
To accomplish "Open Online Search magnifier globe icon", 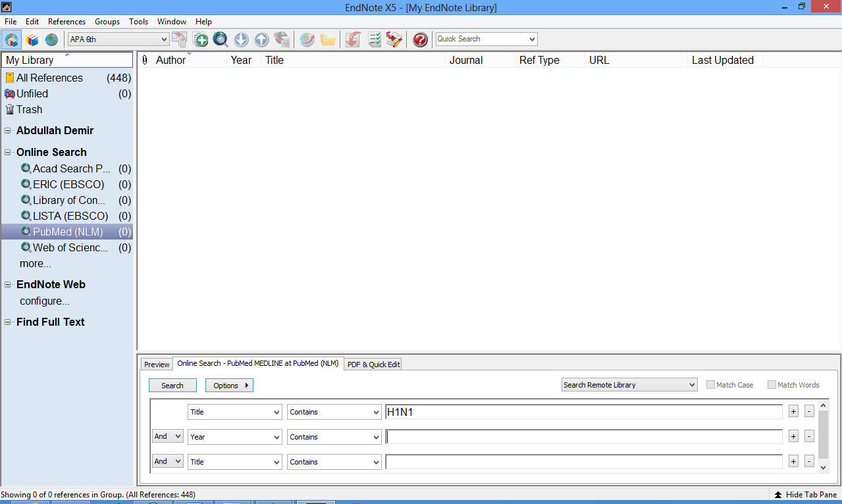I will click(x=221, y=39).
